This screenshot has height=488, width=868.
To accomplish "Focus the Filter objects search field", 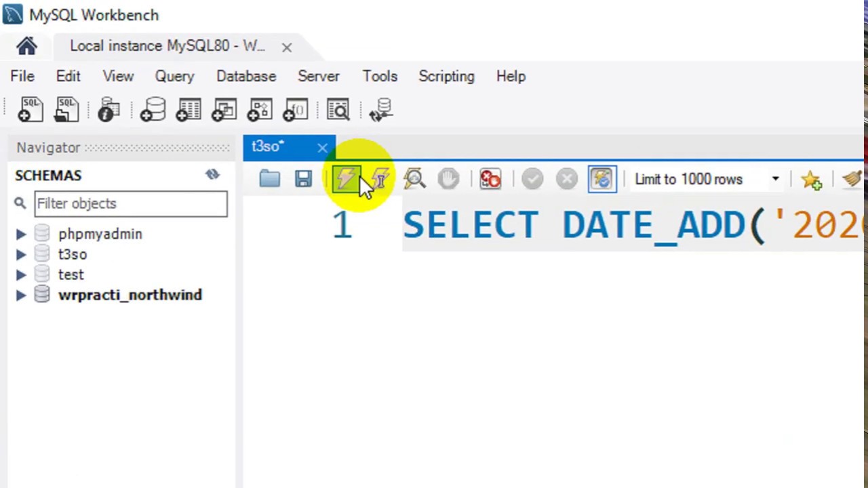I will (131, 203).
